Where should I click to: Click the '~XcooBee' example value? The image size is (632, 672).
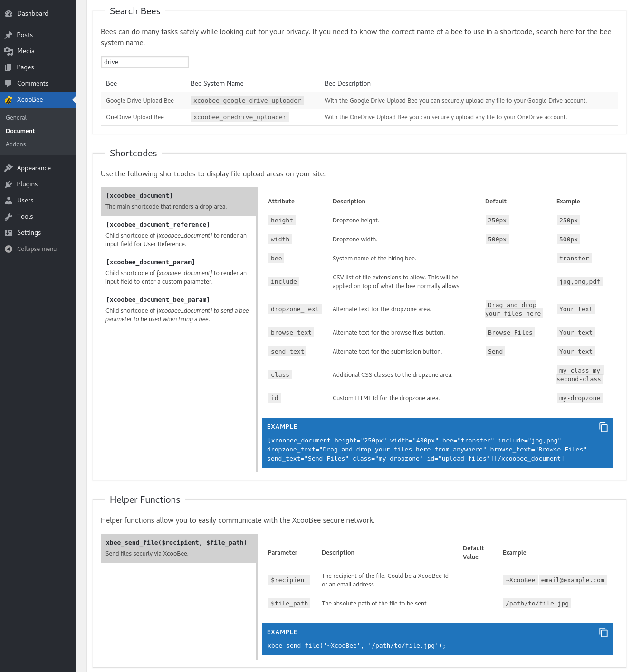click(x=520, y=580)
